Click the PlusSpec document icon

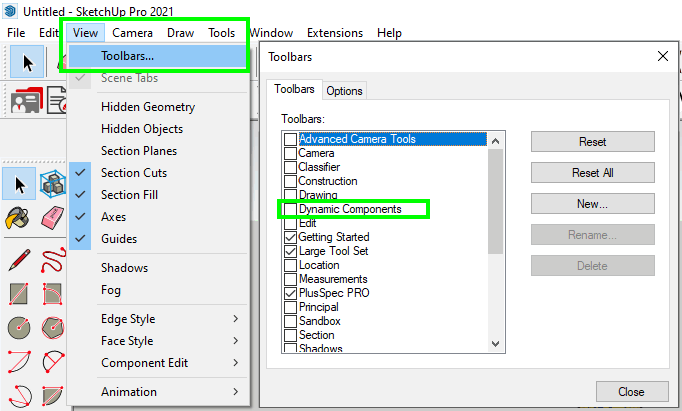(57, 100)
